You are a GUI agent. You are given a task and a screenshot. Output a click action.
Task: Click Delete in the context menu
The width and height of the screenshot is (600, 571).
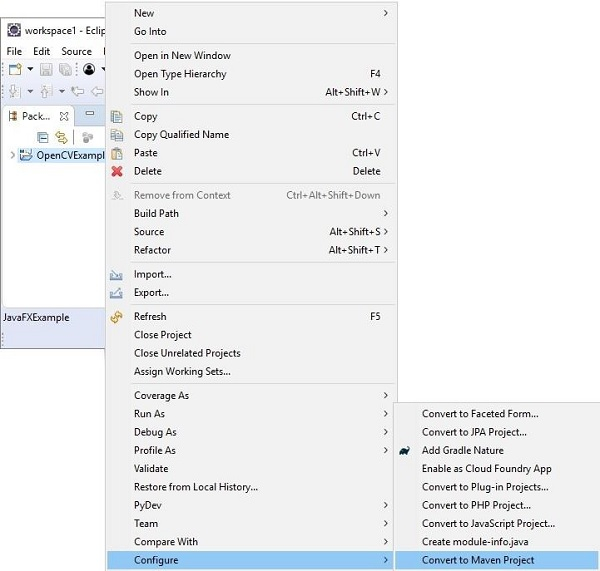147,171
